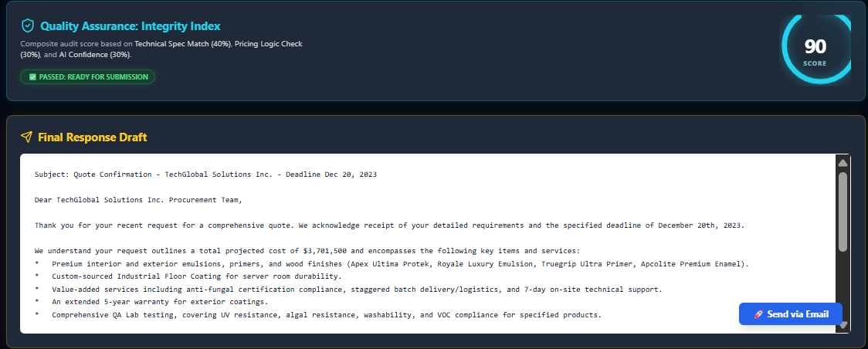Click the line mentioning total projected cost $3,701,500

307,250
